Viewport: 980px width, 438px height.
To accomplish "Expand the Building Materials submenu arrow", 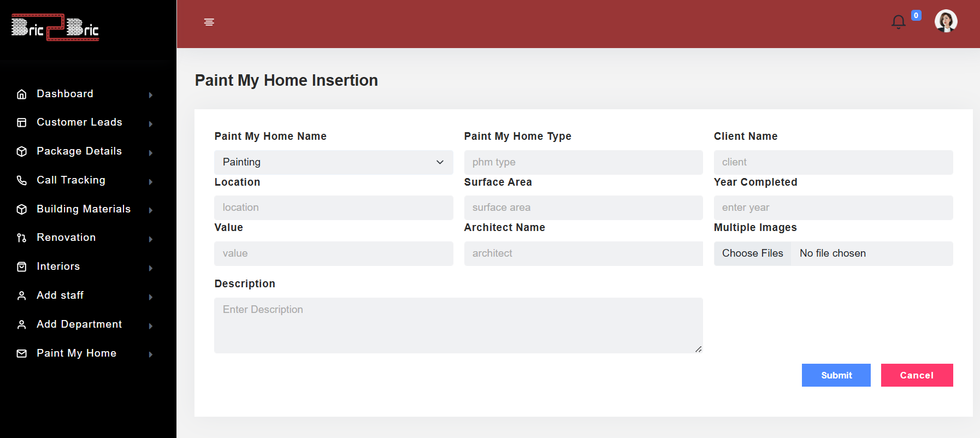I will pyautogui.click(x=151, y=210).
